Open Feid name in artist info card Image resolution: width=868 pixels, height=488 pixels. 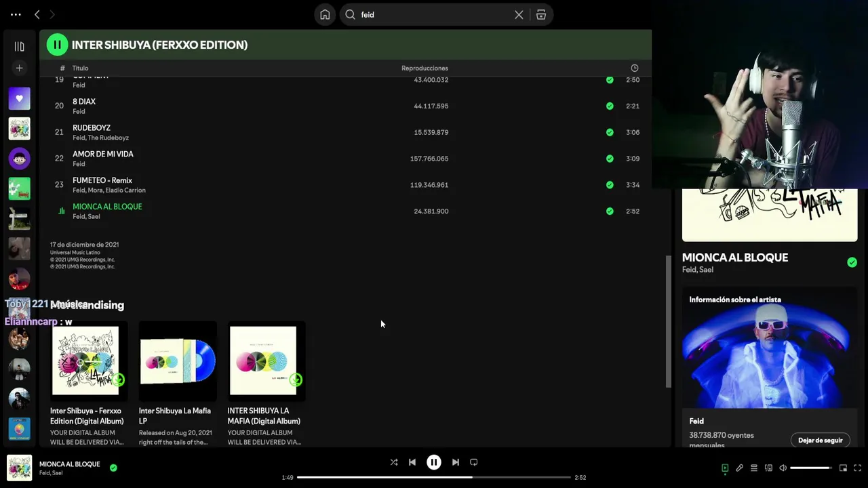pyautogui.click(x=696, y=421)
